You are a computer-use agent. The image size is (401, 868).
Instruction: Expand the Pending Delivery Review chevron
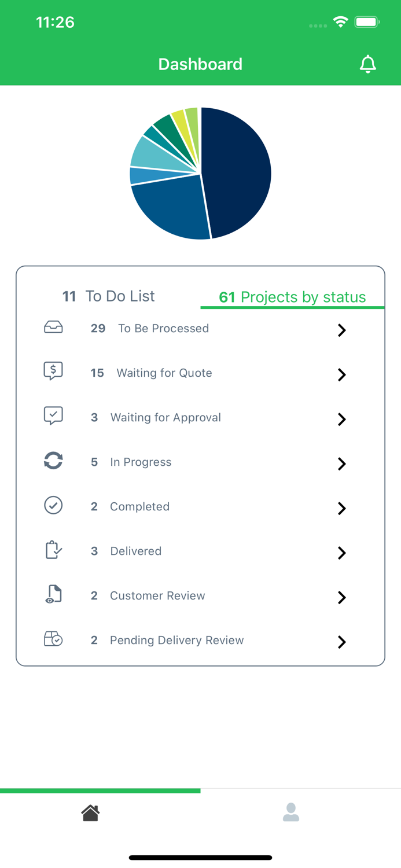pos(341,642)
